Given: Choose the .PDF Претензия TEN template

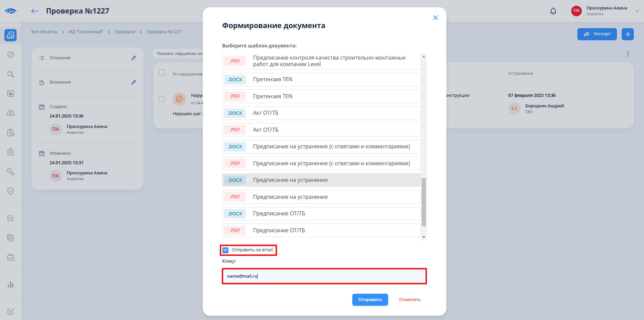Looking at the screenshot, I should (321, 96).
